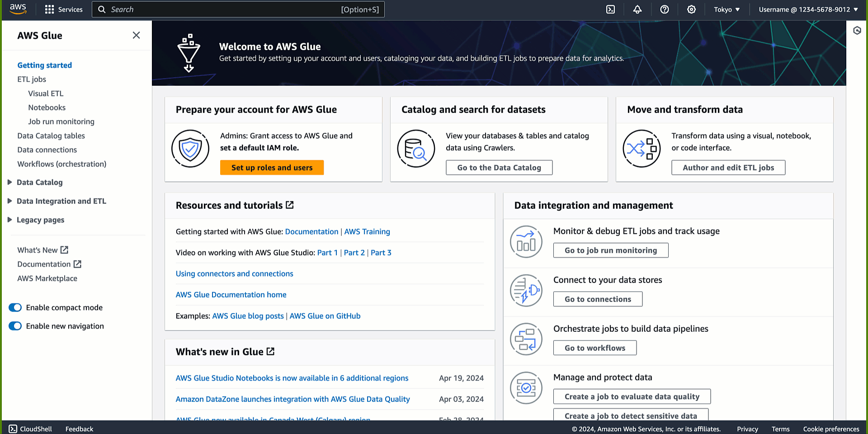Toggle Enable compact mode switch

click(15, 307)
